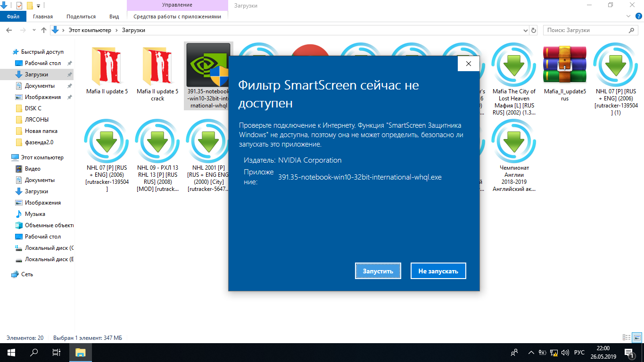
Task: Close the SmartScreen dialog with X
Action: point(468,64)
